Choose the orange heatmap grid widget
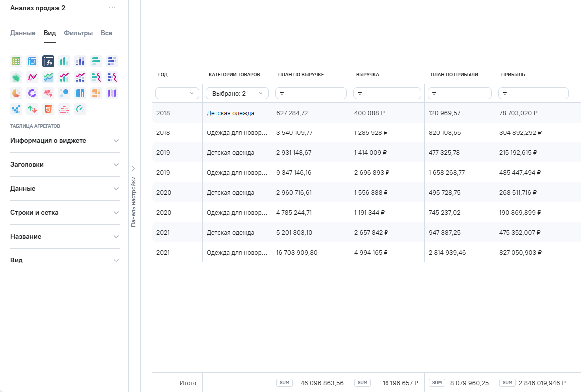 point(96,93)
